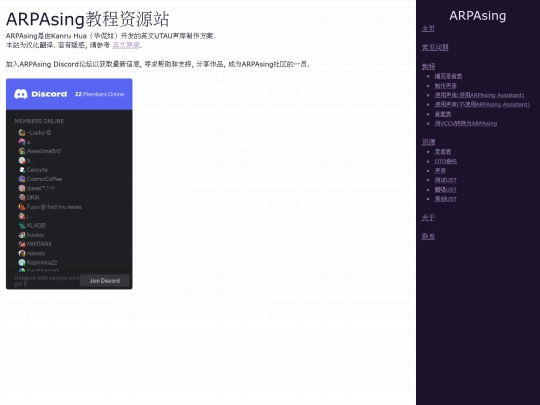
Task: Click the MEMBERS ONLINE heading
Action: 39,121
